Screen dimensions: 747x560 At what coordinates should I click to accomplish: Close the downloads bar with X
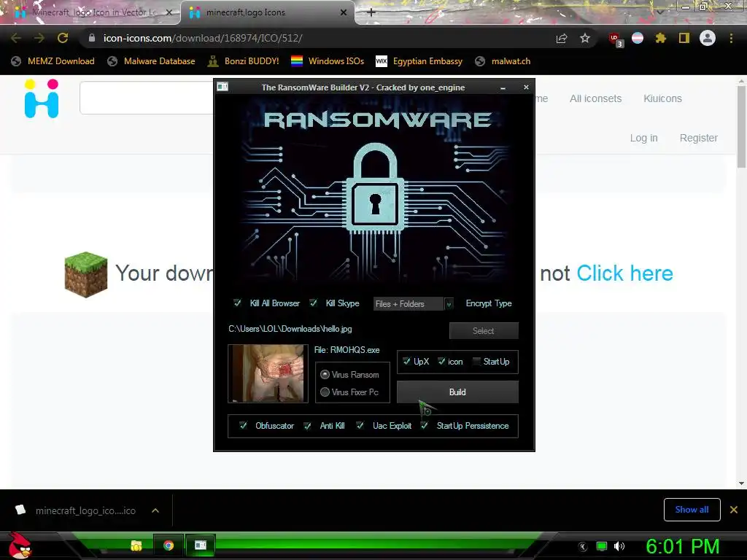tap(734, 510)
